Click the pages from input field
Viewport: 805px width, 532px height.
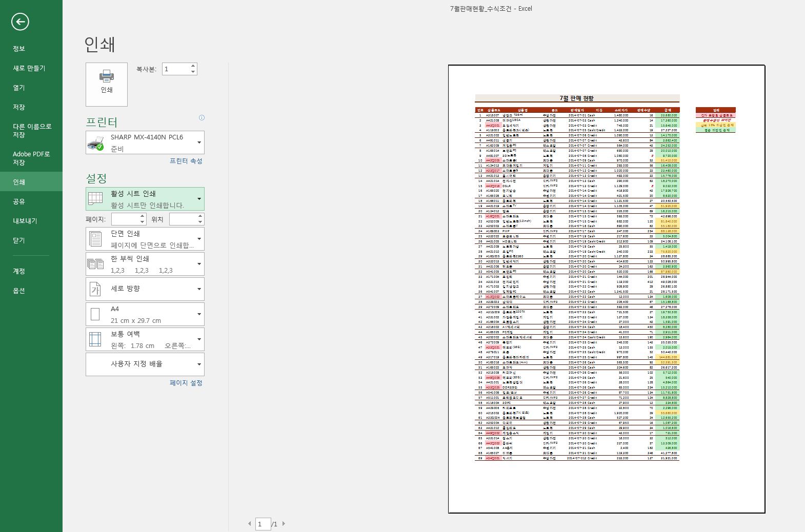(x=125, y=219)
